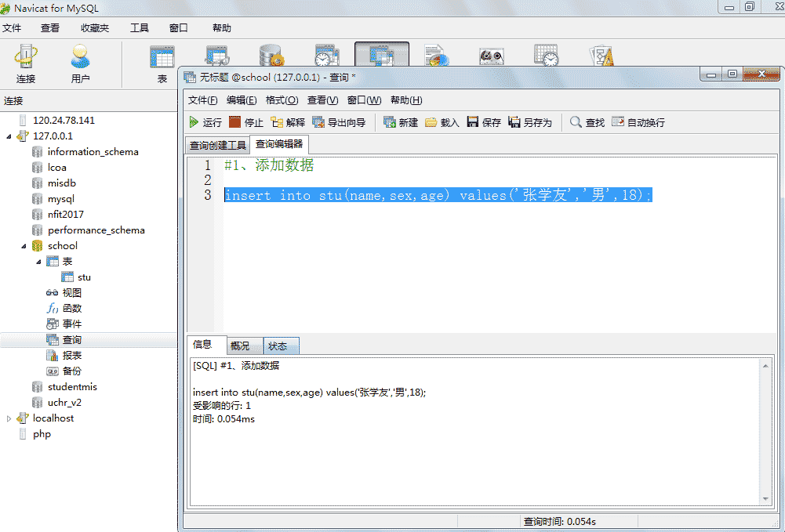Screen dimensions: 785x532
Task: Open main window 收藏夹 favorites menu
Action: (x=95, y=28)
